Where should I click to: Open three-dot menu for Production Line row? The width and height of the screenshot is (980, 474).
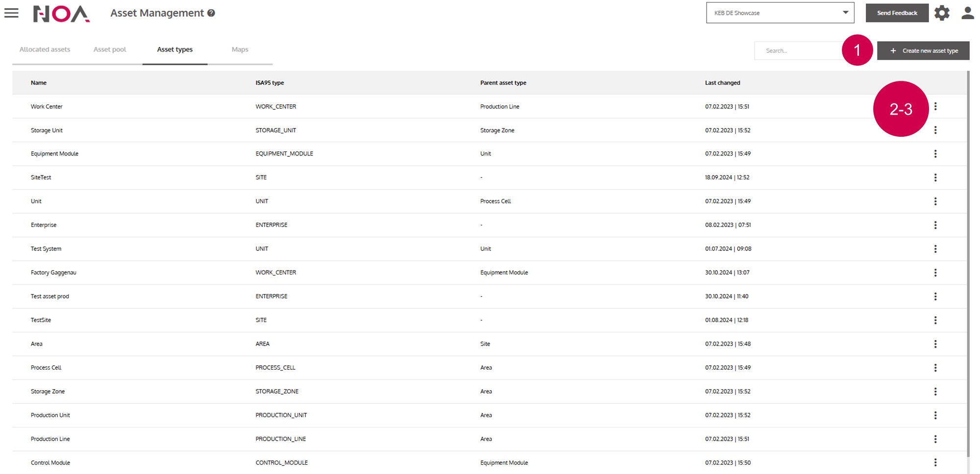935,439
